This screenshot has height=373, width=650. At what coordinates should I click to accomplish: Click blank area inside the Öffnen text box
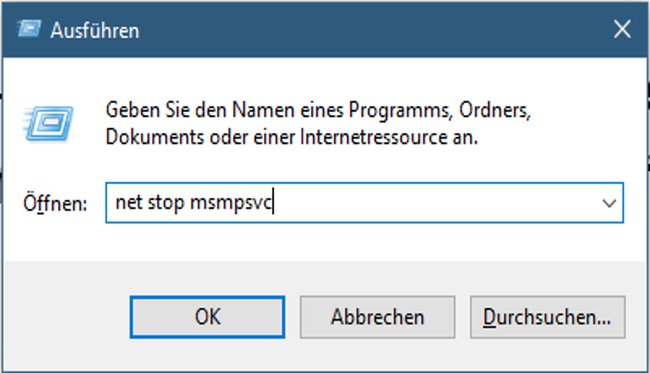(435, 203)
